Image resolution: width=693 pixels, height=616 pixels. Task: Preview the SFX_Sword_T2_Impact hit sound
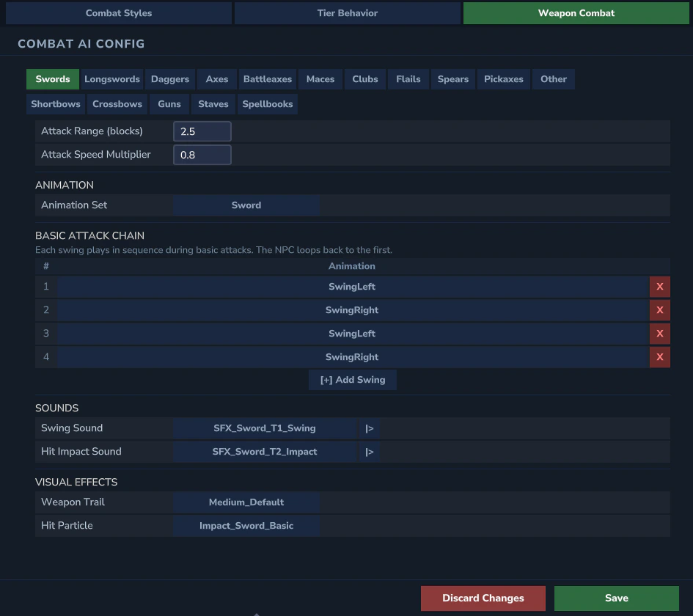[369, 451]
